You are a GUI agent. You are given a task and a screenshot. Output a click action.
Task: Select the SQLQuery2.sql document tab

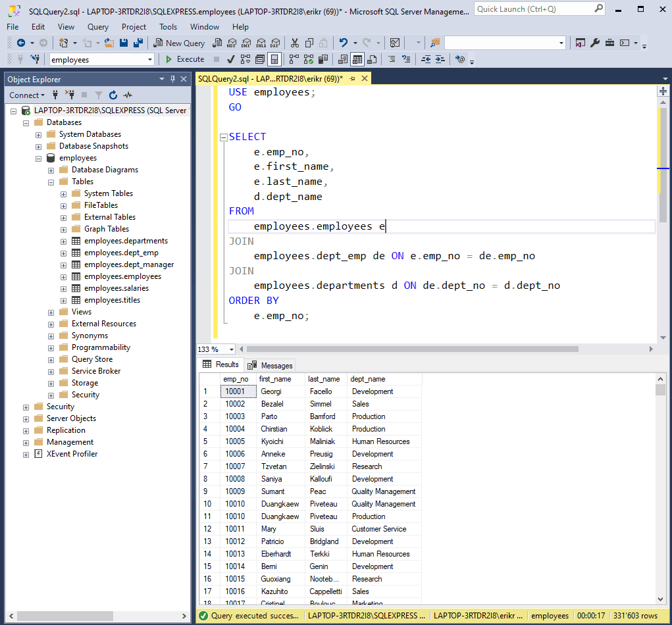(x=271, y=79)
